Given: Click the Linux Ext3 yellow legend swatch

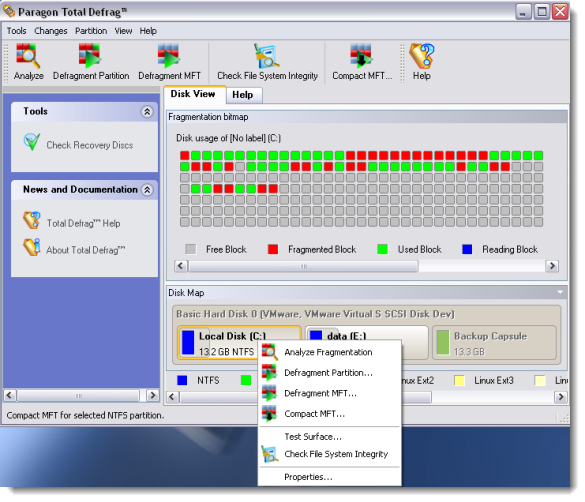Looking at the screenshot, I should point(459,380).
